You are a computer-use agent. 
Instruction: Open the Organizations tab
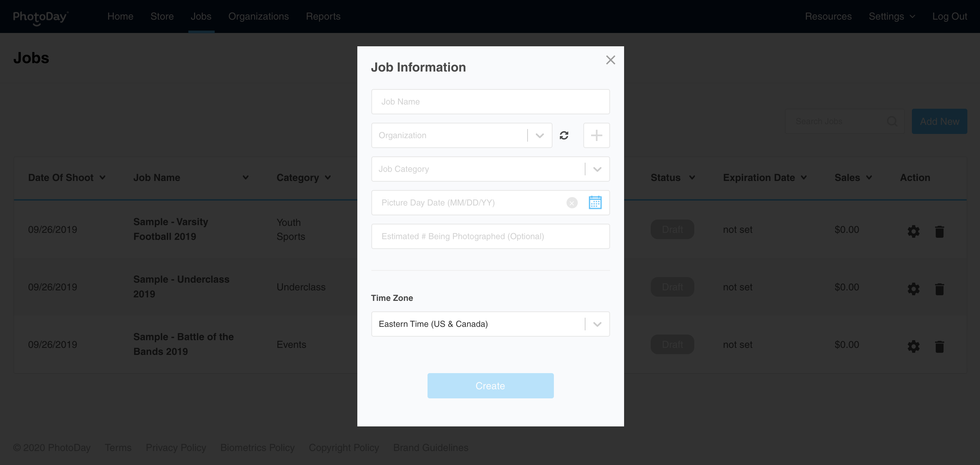(258, 16)
